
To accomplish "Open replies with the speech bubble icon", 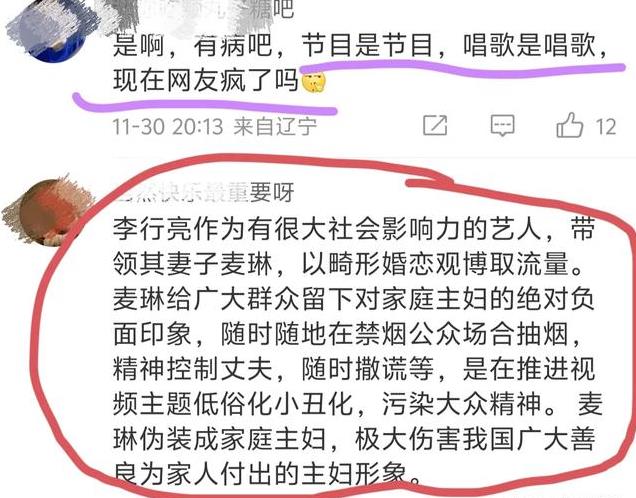I will pyautogui.click(x=502, y=125).
